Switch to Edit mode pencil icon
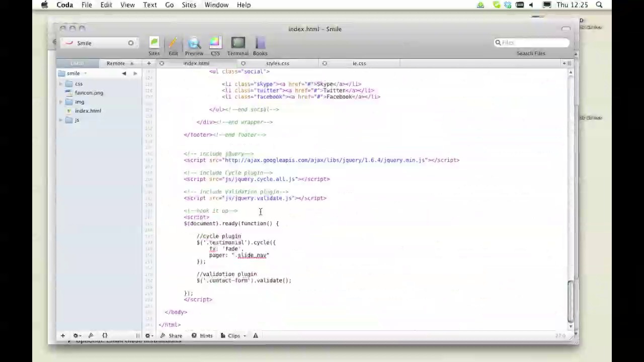644x362 pixels. [173, 46]
